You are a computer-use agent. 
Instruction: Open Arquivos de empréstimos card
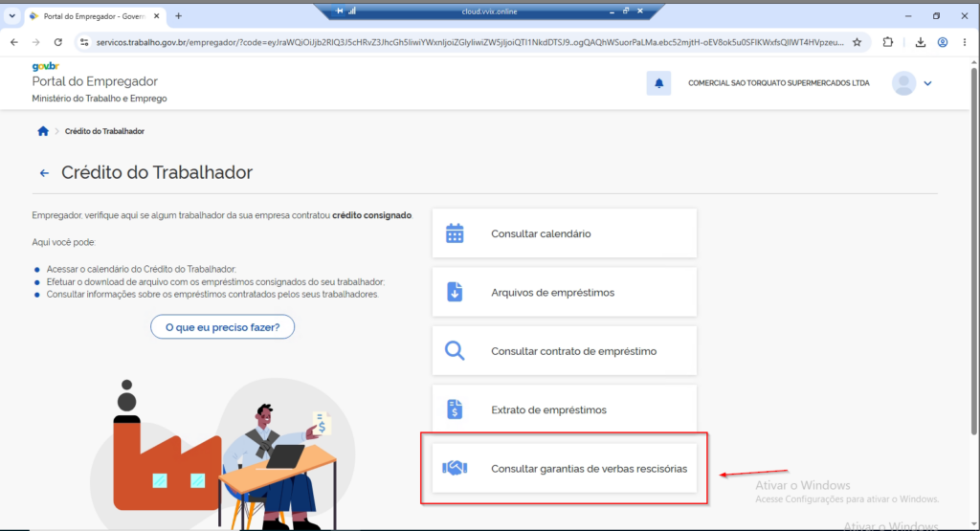click(564, 293)
